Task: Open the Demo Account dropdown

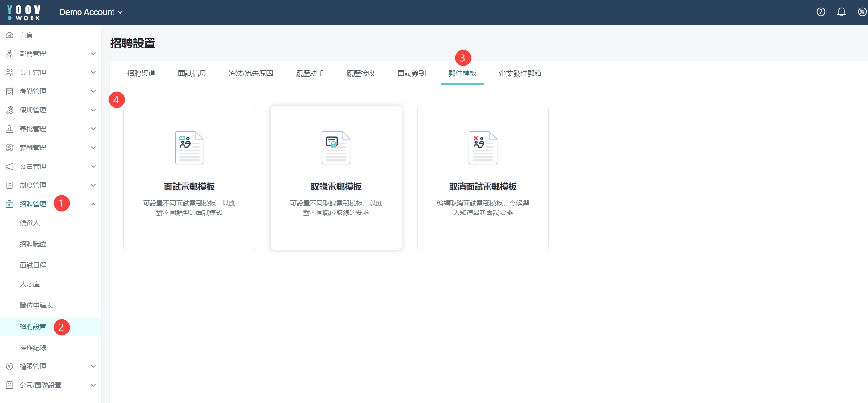Action: pos(90,12)
